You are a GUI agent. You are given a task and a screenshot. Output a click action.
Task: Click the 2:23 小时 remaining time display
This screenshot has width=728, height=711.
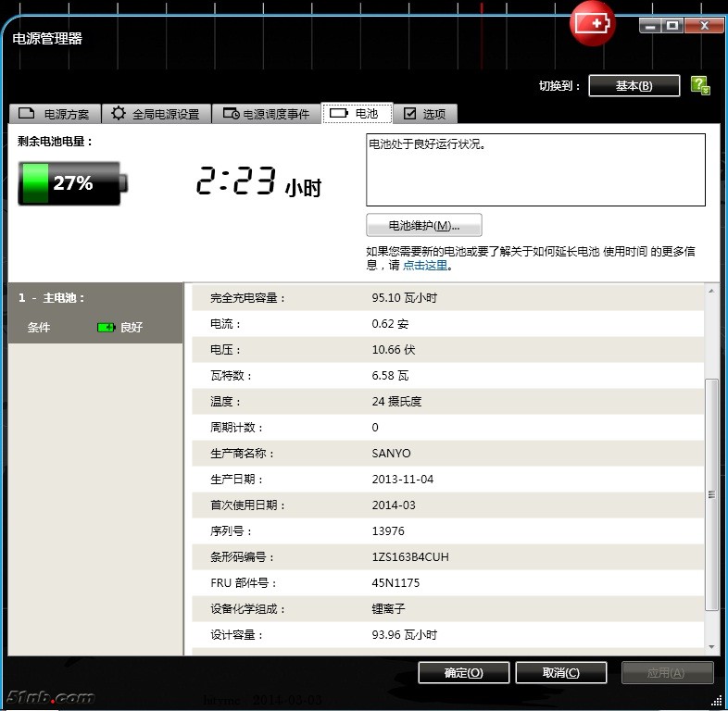[258, 181]
